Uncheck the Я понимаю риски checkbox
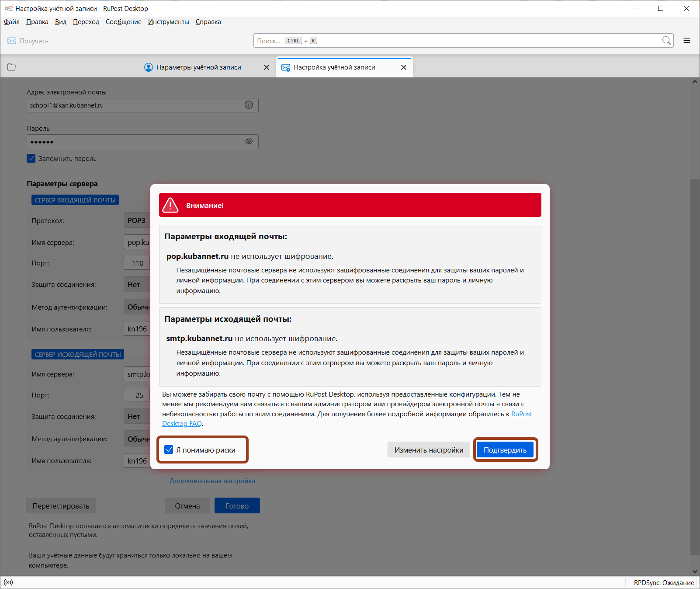This screenshot has height=589, width=700. [169, 450]
